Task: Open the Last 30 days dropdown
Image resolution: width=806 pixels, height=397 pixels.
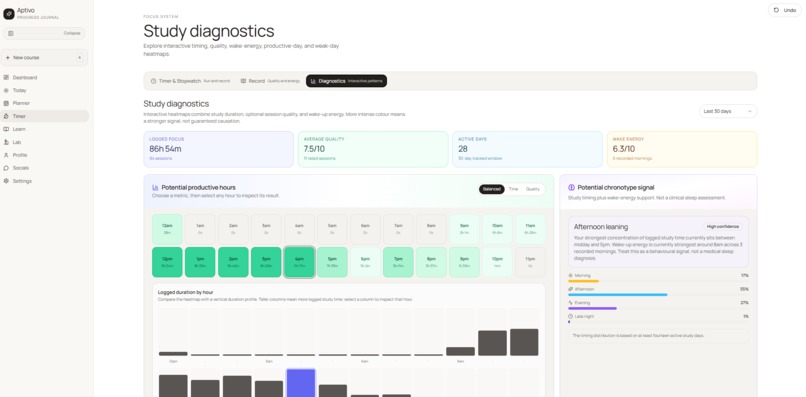Action: coord(728,111)
